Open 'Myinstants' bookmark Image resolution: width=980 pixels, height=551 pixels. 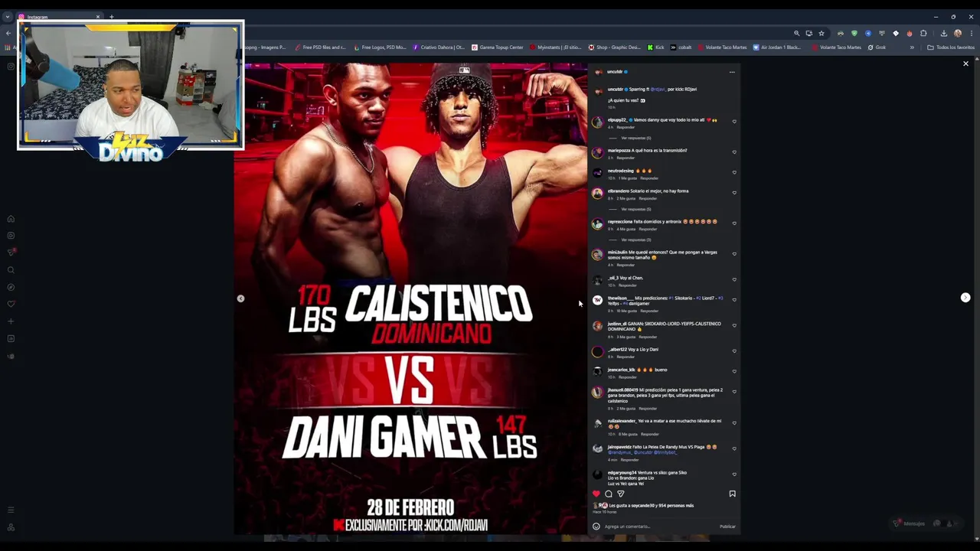click(x=556, y=47)
